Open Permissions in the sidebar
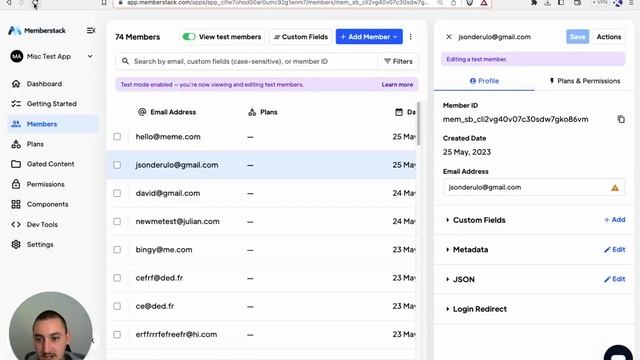Screen dimensions: 640x360 tap(45, 184)
